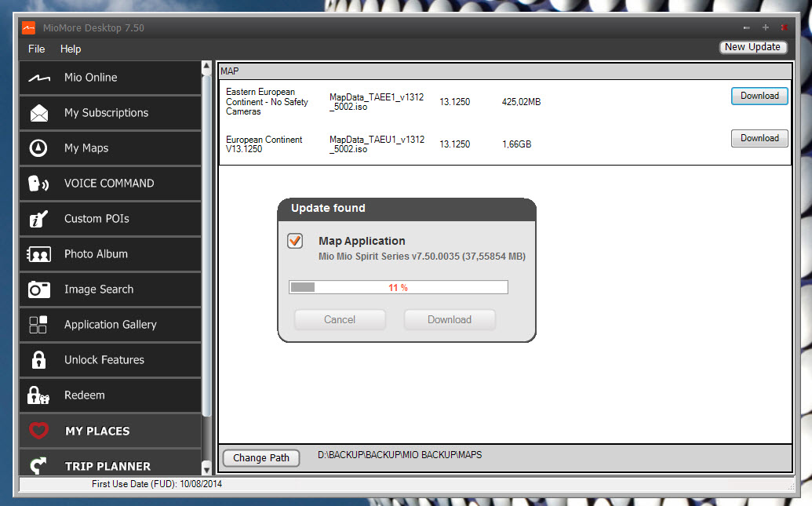This screenshot has height=506, width=812.
Task: Download the European Continent V13.1250 map
Action: pos(759,138)
